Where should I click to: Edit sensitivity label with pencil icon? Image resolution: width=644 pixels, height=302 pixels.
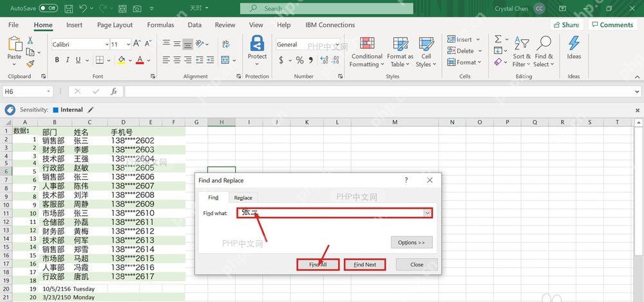(91, 109)
